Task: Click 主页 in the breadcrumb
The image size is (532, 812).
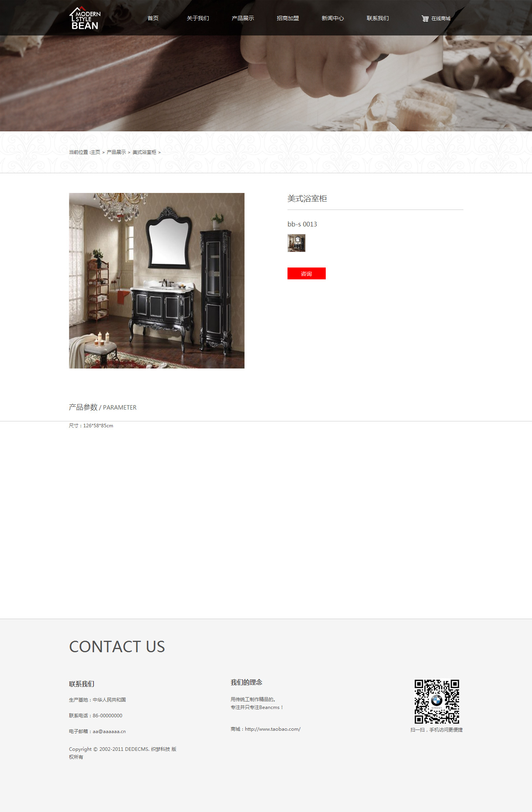Action: [95, 152]
